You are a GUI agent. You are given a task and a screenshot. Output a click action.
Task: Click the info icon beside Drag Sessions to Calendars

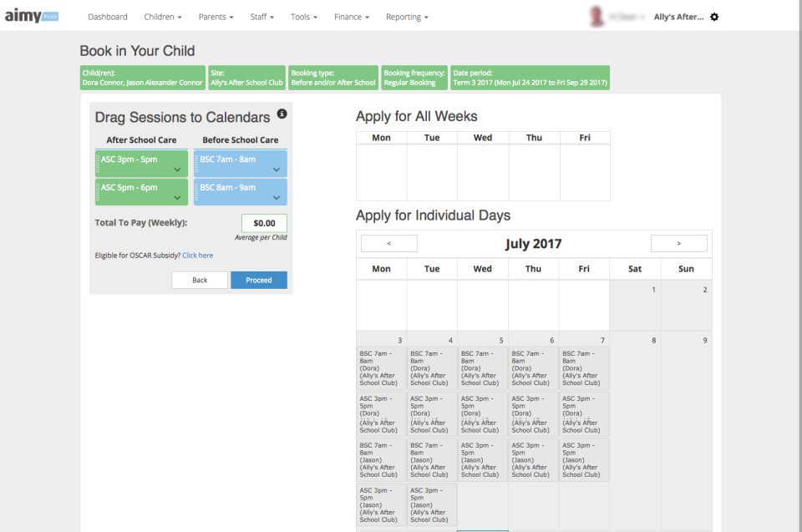[x=282, y=114]
